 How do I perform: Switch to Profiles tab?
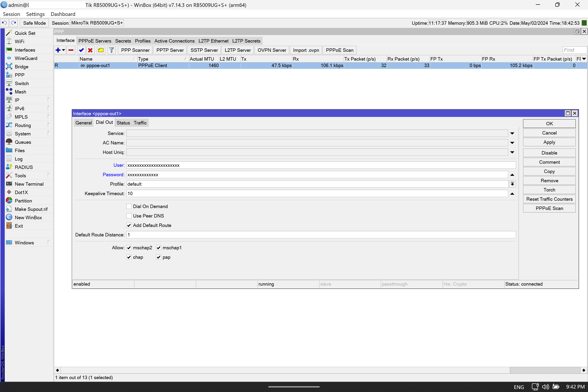click(x=142, y=41)
